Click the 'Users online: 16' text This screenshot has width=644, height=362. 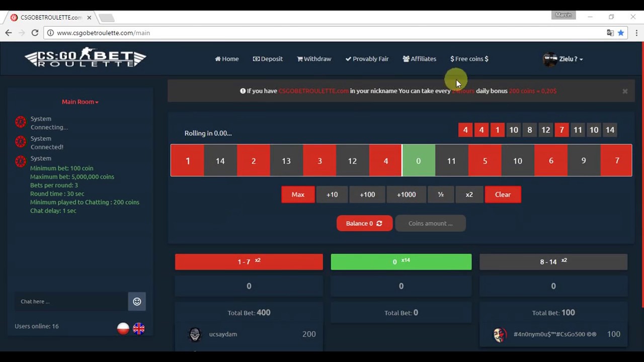pyautogui.click(x=37, y=326)
